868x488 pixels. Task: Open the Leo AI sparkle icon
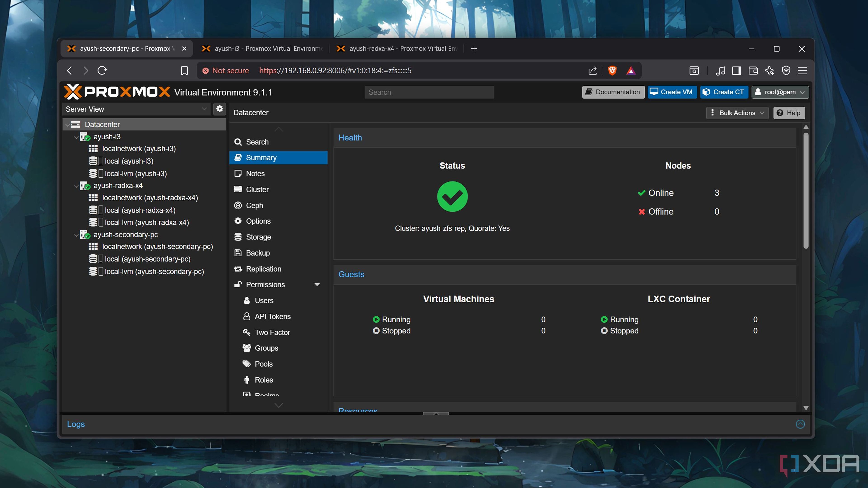(x=770, y=70)
